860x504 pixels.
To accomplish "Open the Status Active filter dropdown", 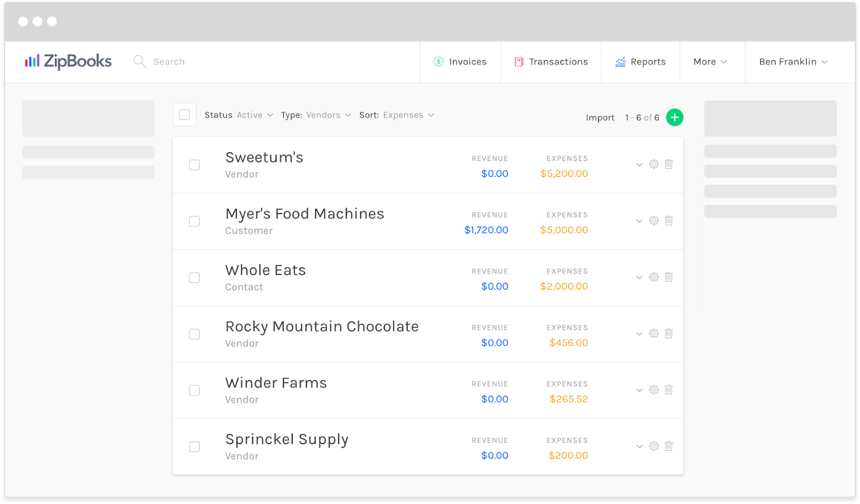I will click(x=239, y=115).
